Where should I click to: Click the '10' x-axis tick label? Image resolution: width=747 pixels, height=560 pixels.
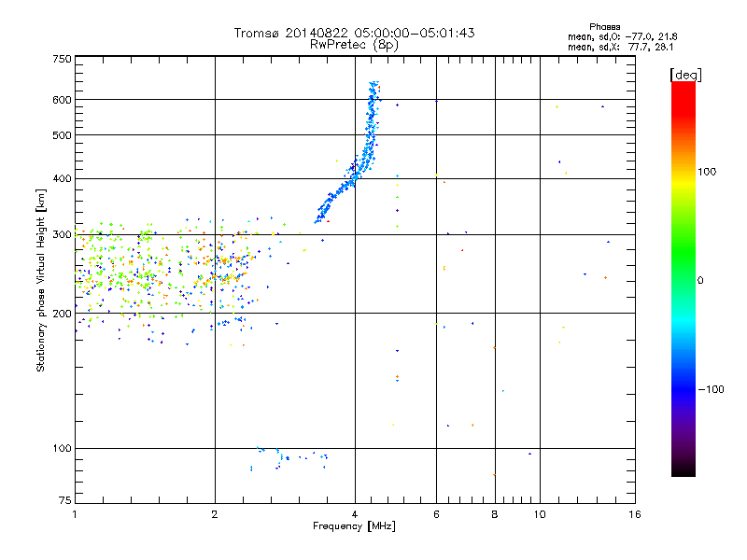pos(540,514)
